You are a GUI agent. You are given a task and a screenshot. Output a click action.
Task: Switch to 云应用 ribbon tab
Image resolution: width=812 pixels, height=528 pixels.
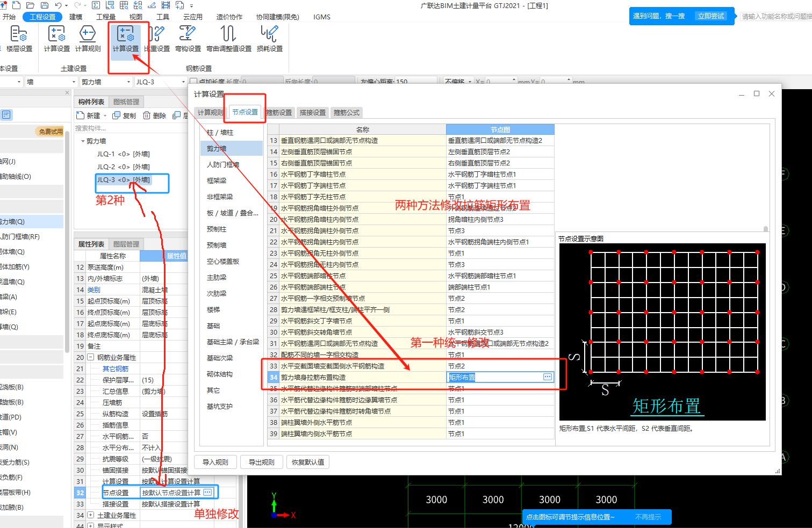coord(193,17)
